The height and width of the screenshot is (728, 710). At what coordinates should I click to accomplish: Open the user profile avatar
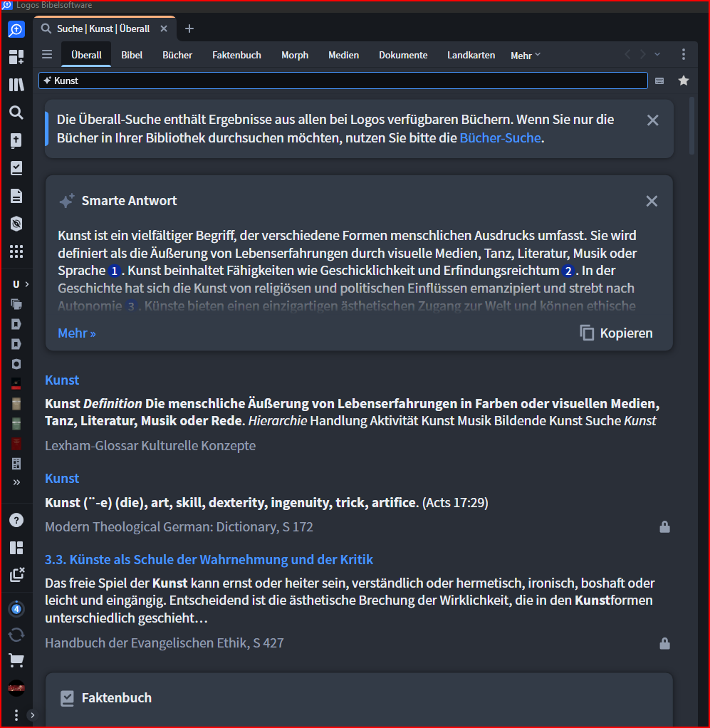coord(16,688)
